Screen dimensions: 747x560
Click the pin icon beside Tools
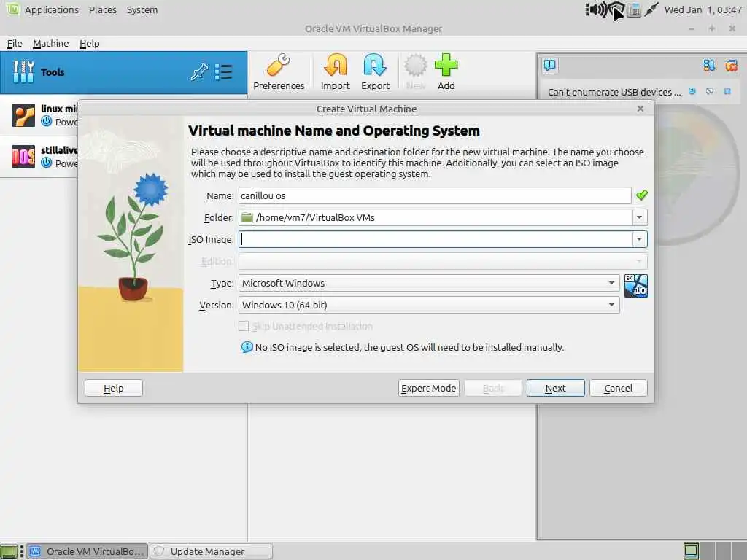click(x=199, y=72)
